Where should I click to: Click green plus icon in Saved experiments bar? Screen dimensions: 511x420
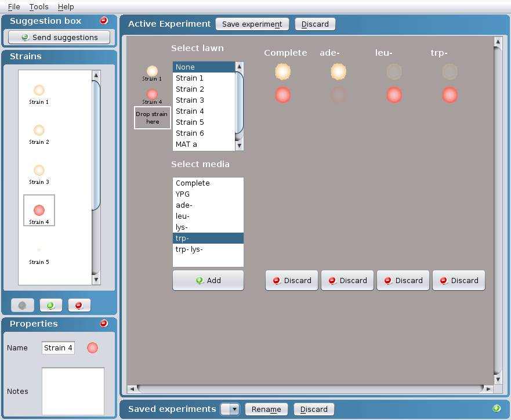[x=496, y=408]
